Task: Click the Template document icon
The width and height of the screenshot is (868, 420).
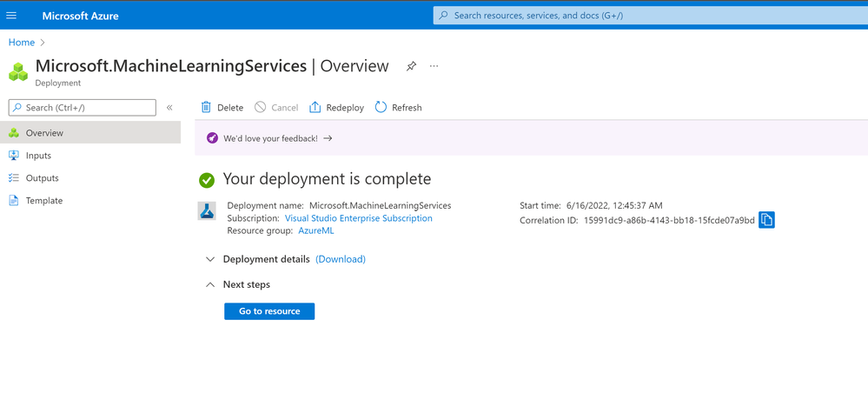Action: point(14,201)
